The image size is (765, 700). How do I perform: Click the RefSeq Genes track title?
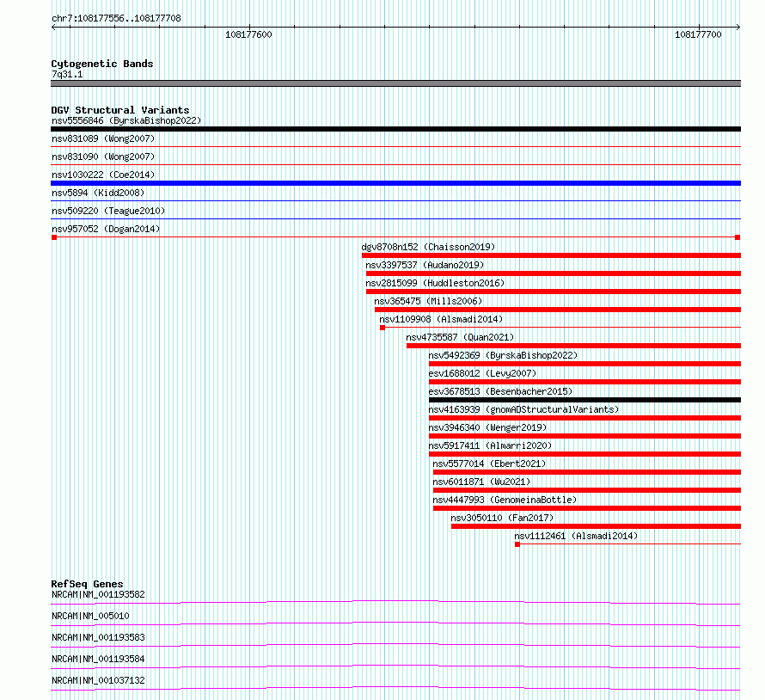pos(87,584)
